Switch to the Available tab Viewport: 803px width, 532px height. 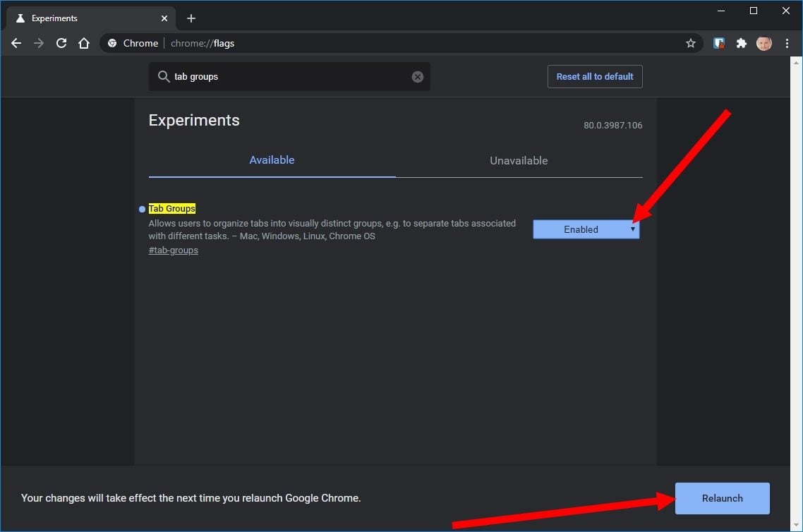pyautogui.click(x=272, y=160)
